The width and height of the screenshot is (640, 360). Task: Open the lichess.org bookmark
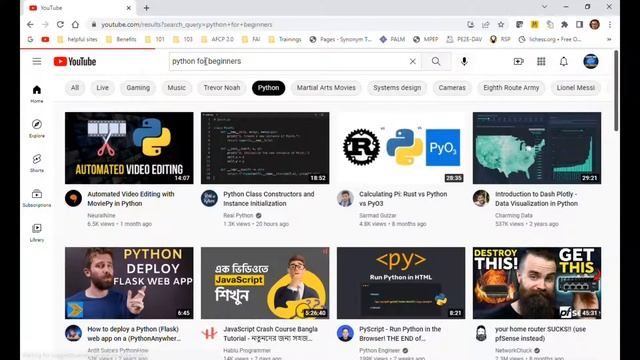(550, 40)
